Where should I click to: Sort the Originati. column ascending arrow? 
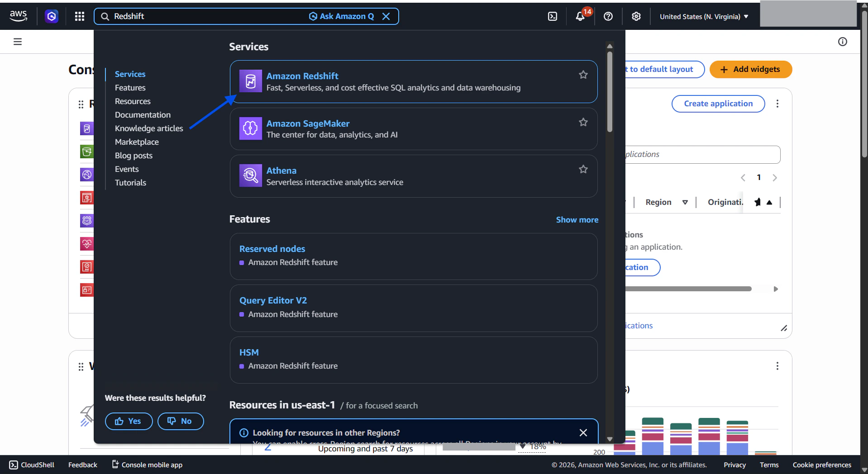(769, 202)
